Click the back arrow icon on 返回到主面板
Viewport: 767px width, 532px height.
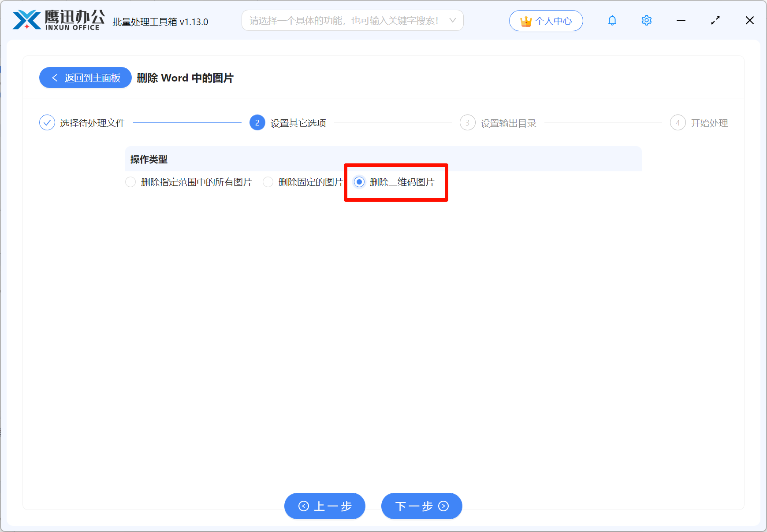click(x=55, y=78)
